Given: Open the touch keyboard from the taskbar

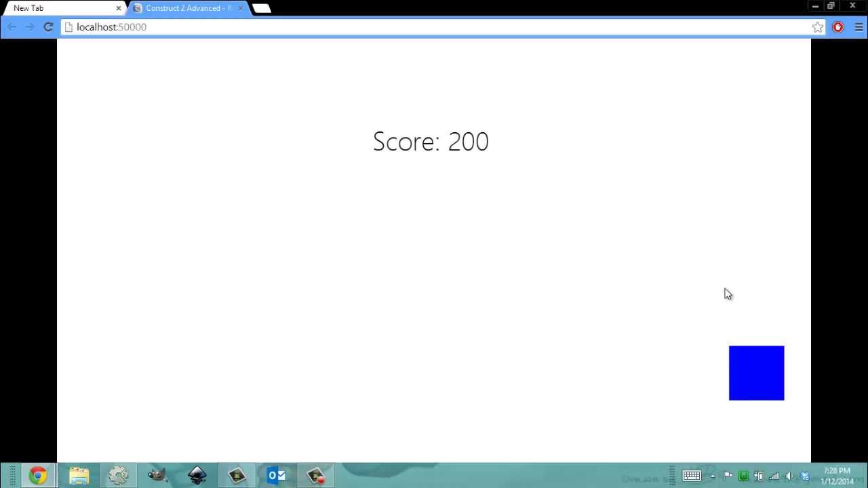Looking at the screenshot, I should click(692, 476).
